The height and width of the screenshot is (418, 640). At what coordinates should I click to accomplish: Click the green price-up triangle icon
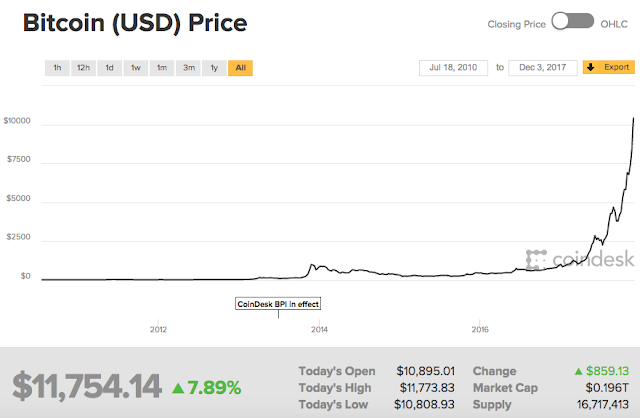177,387
